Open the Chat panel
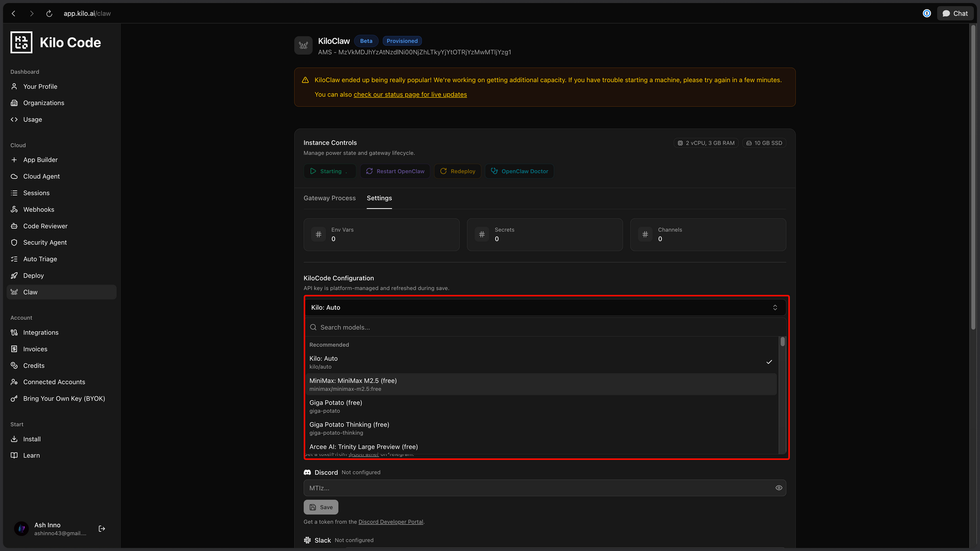This screenshot has width=980, height=551. (x=955, y=13)
